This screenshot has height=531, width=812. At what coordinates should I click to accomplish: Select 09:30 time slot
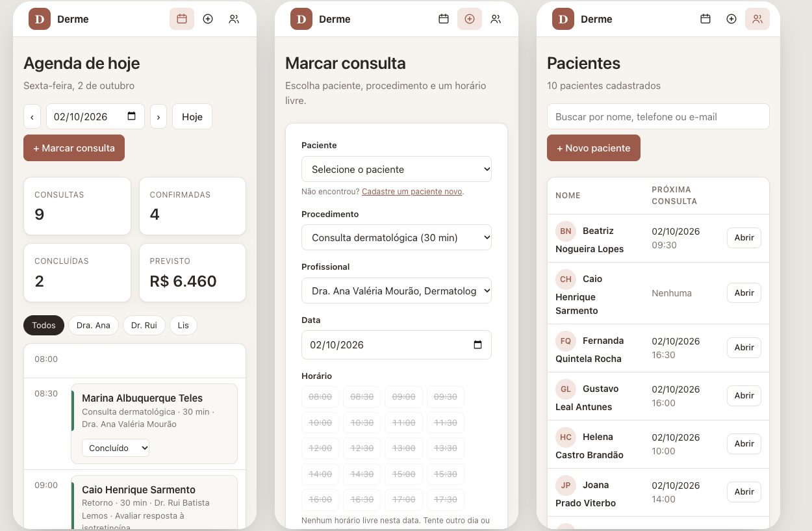pyautogui.click(x=446, y=396)
